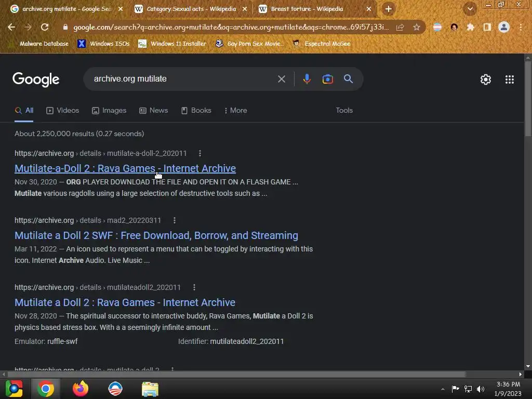The width and height of the screenshot is (532, 399).
Task: Submit search with the magnifying glass icon
Action: [x=349, y=79]
